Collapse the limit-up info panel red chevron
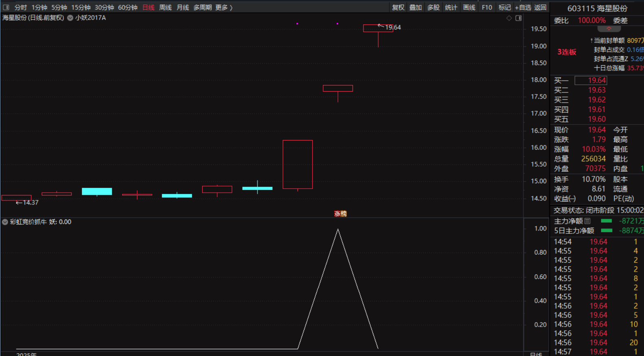This screenshot has width=644, height=356. point(609,29)
